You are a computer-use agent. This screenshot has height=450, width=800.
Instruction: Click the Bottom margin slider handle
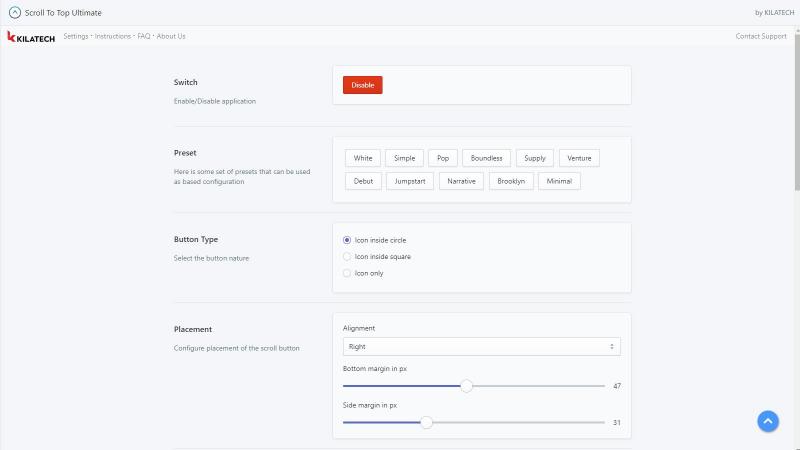click(466, 386)
